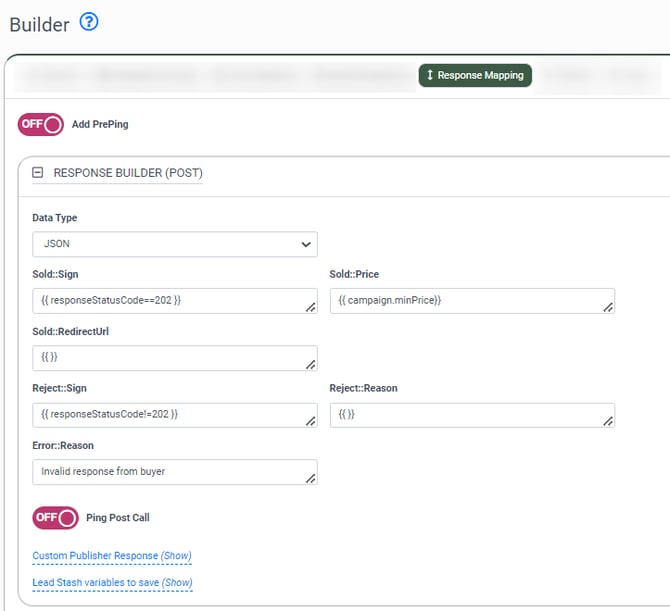Click the resize handle of Error::Reason field
The image size is (670, 611).
(311, 479)
